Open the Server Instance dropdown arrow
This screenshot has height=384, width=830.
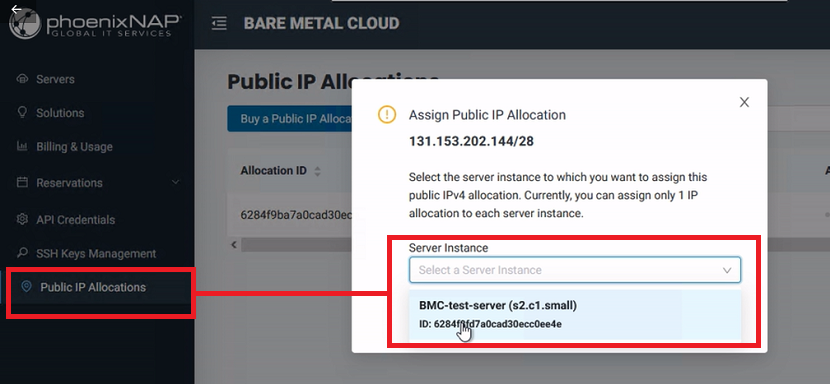[727, 270]
